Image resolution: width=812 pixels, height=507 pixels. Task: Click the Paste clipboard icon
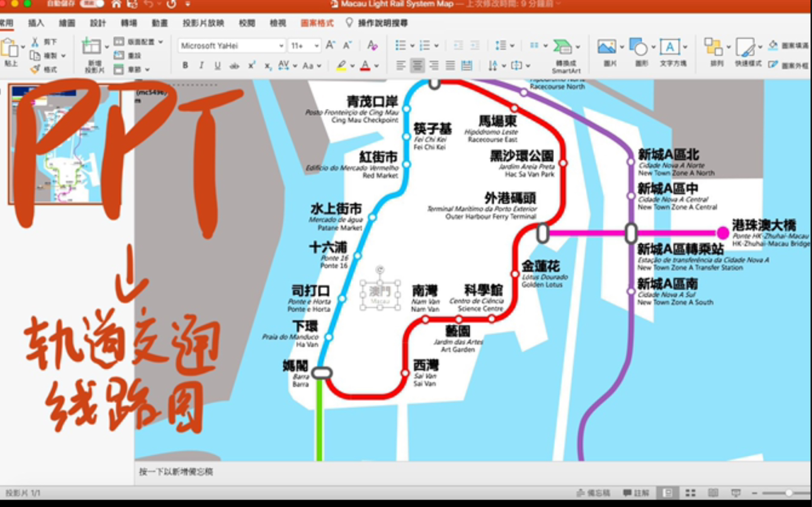tap(9, 48)
